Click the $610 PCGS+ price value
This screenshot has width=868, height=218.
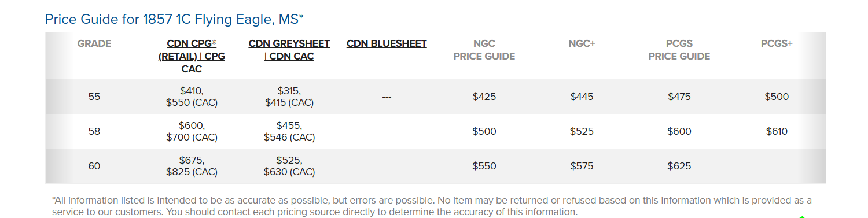point(777,131)
